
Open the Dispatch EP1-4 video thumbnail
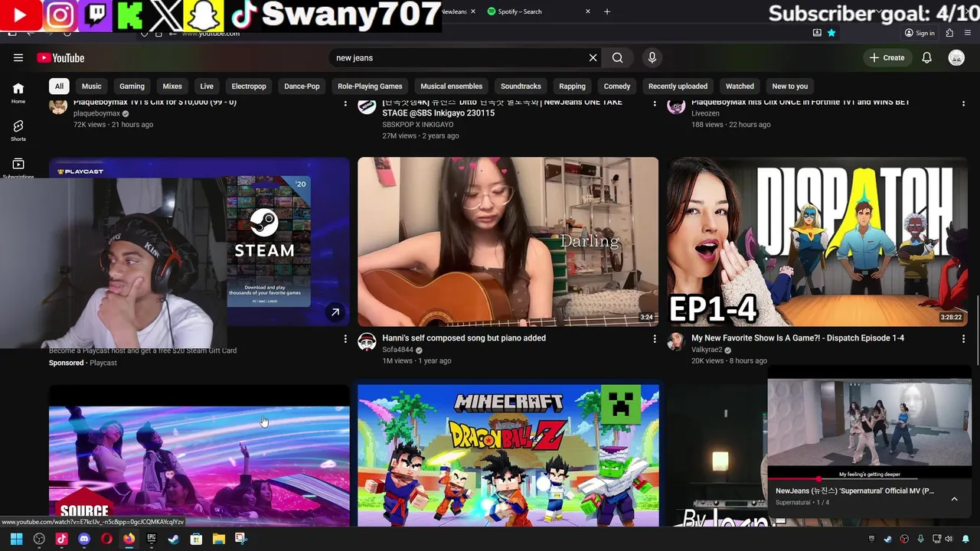[817, 242]
